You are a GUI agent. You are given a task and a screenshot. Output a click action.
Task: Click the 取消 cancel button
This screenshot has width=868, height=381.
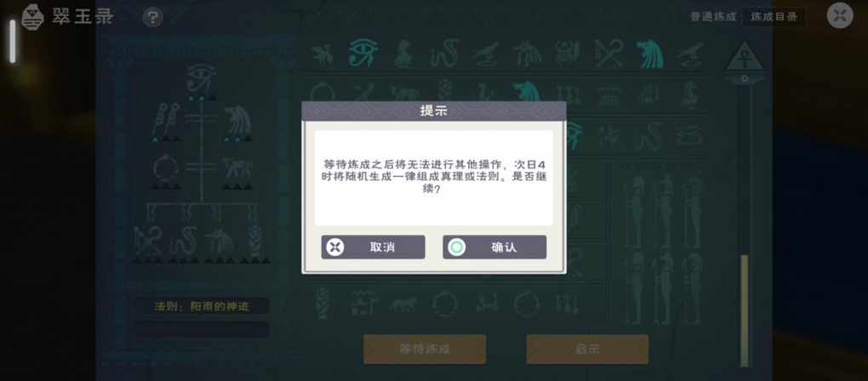[x=373, y=247]
